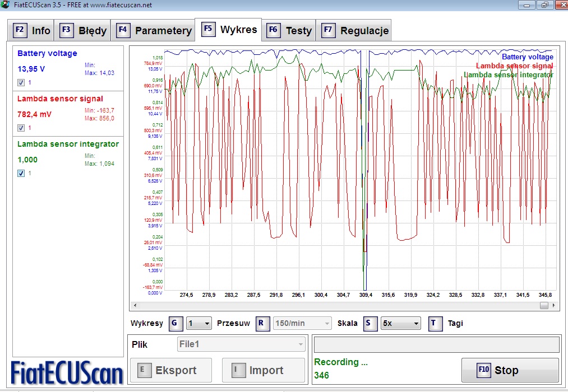Viewport: 568px width, 392px height.
Task: Click the graph scrollbar right arrow
Action: [x=553, y=305]
